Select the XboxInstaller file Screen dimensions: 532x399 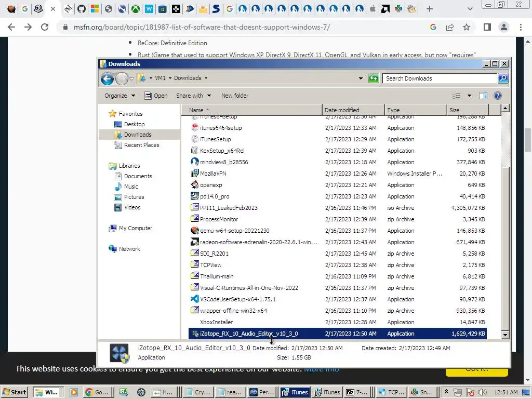(x=216, y=322)
